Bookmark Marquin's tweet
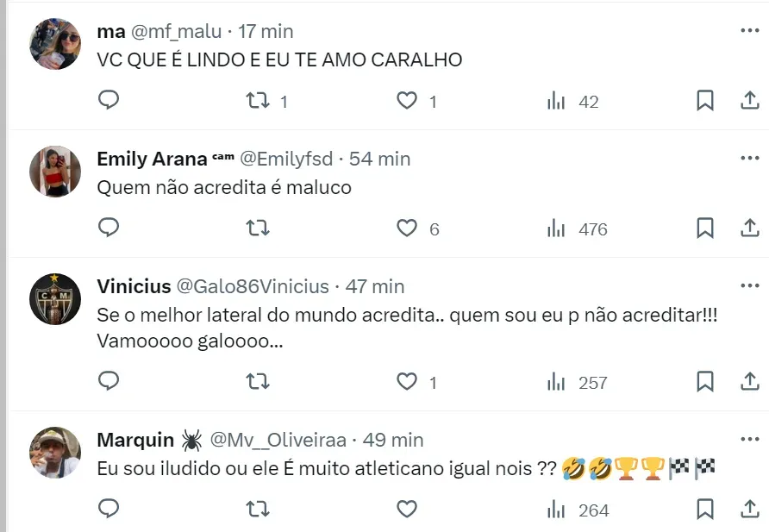769x532 pixels. [x=704, y=510]
